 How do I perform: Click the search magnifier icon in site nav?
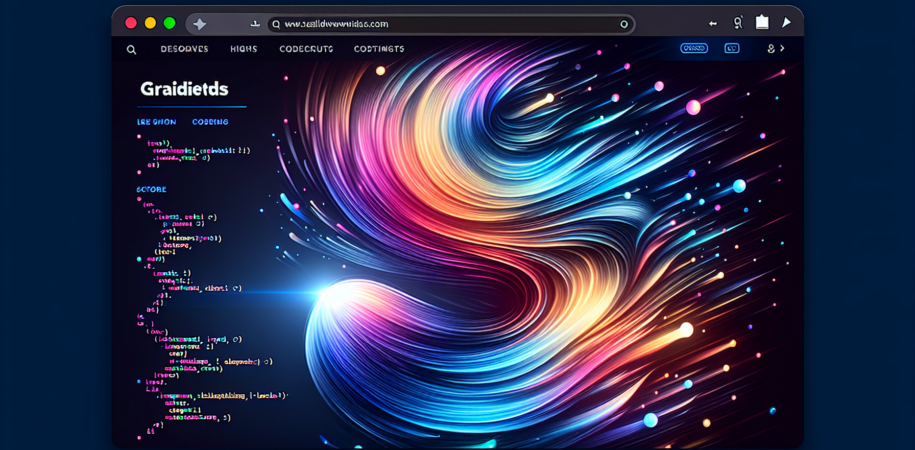pyautogui.click(x=131, y=49)
